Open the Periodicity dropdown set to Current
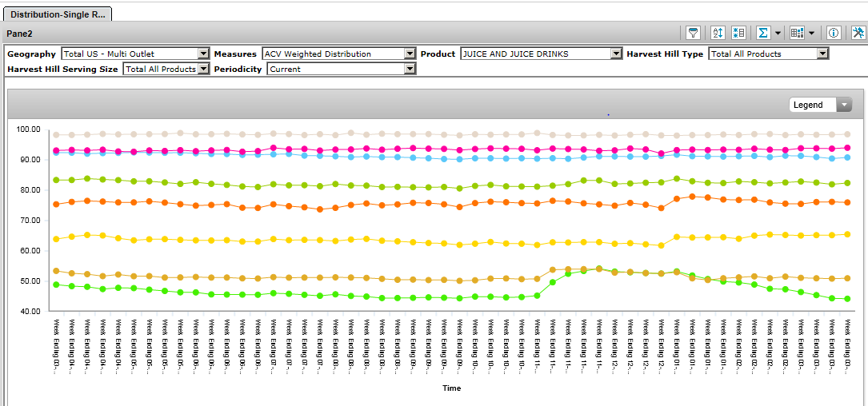Image resolution: width=868 pixels, height=406 pixels. [410, 70]
